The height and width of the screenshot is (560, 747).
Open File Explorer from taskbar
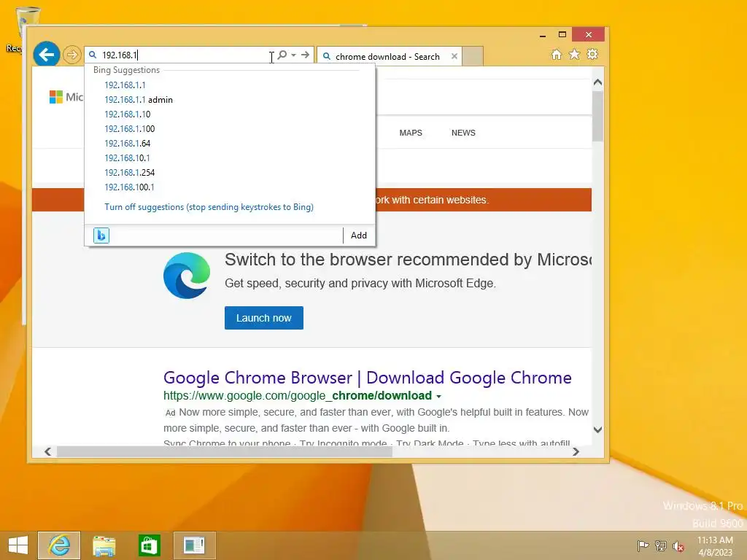(x=104, y=545)
